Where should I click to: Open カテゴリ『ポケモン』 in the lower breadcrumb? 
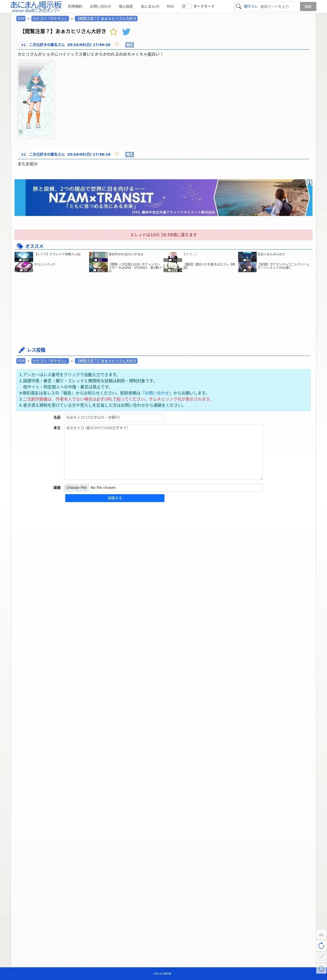50,361
